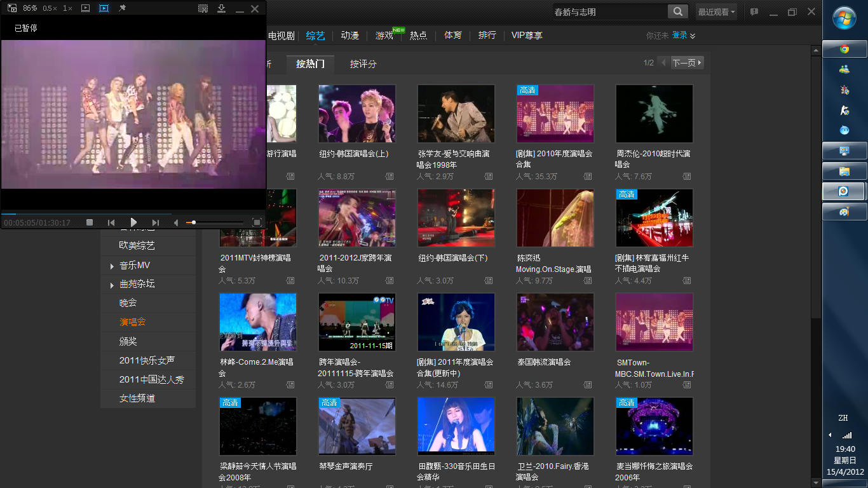Switch to the 动漫 tab

pos(349,36)
